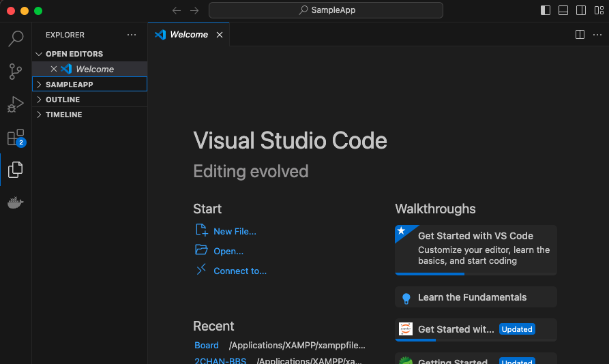Open recent project 2CHAN-BBS
This screenshot has height=364, width=609.
point(220,361)
